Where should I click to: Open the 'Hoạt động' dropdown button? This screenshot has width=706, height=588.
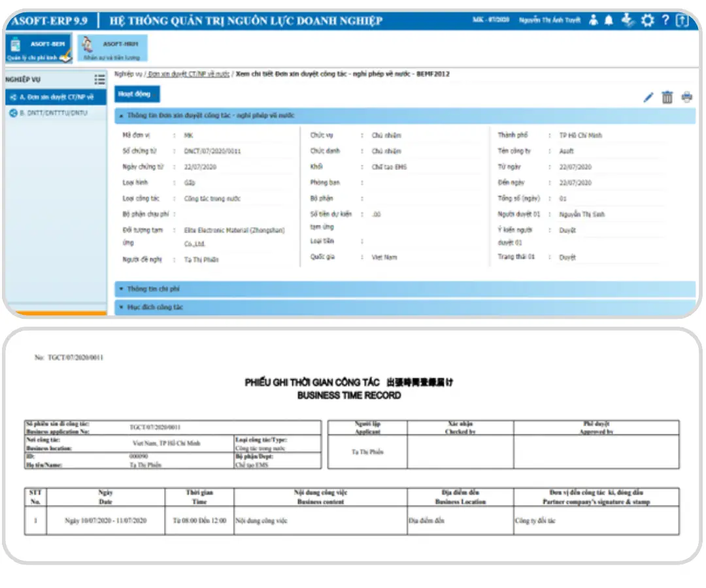[134, 95]
